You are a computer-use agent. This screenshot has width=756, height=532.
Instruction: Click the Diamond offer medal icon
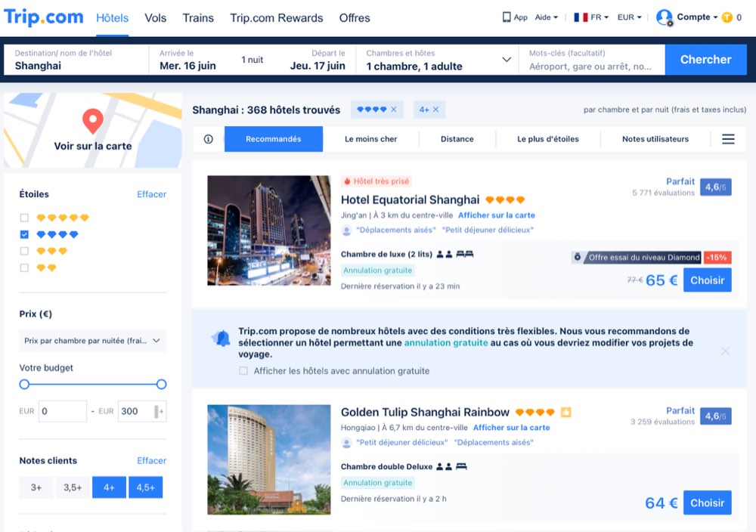tap(577, 258)
